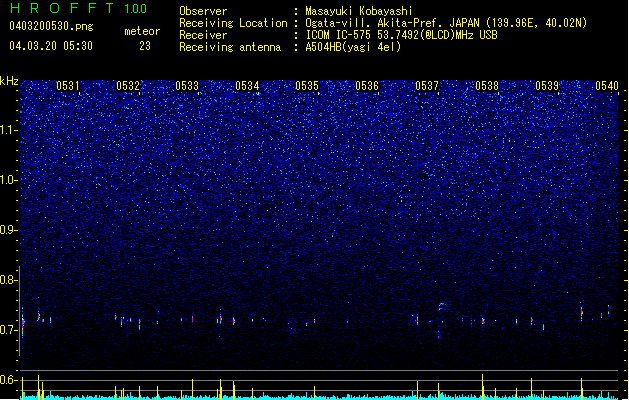Image resolution: width=629 pixels, height=400 pixels.
Task: Click the 0535 time marker
Action: pos(307,86)
